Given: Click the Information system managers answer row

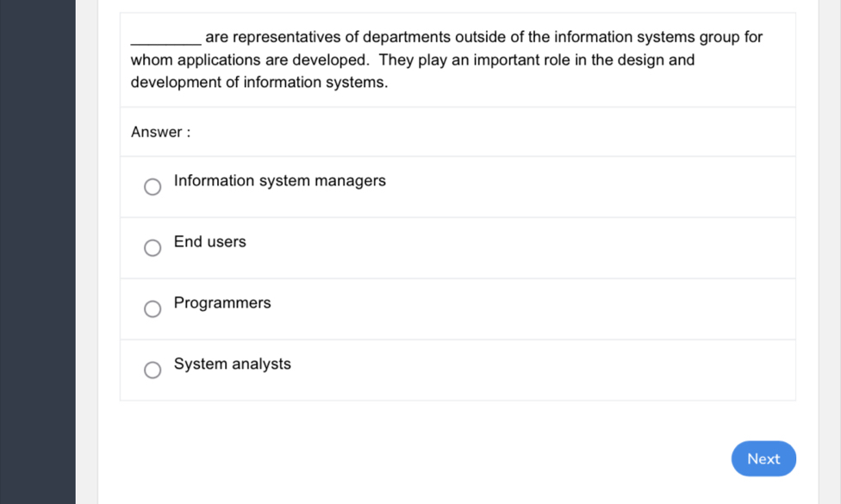Looking at the screenshot, I should pos(457,186).
